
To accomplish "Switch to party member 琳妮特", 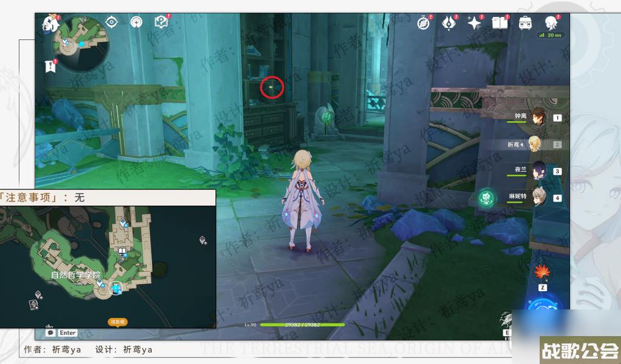I will point(538,197).
